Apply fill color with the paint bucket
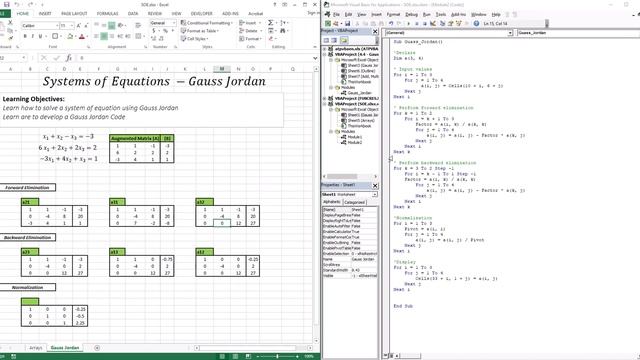640x360 pixels. point(70,36)
